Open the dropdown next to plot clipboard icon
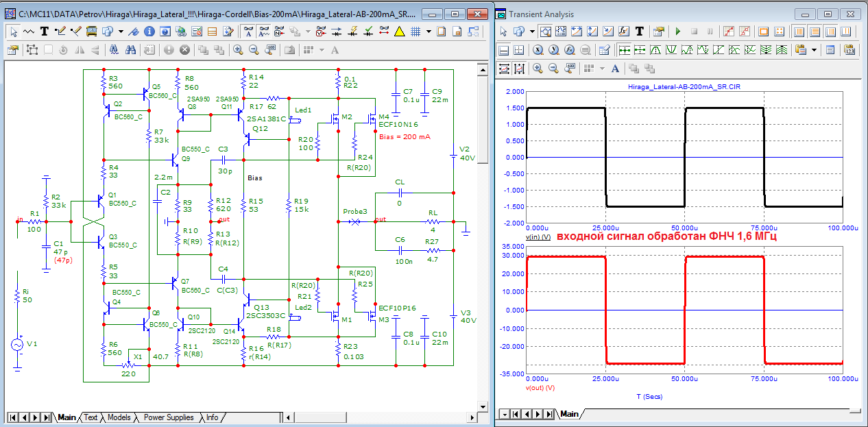The width and height of the screenshot is (868, 427). coord(814,50)
